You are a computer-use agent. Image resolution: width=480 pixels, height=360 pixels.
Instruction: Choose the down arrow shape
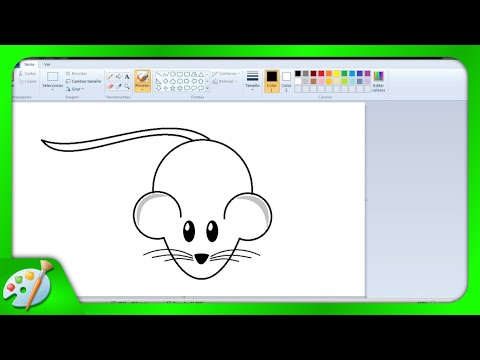point(159,88)
